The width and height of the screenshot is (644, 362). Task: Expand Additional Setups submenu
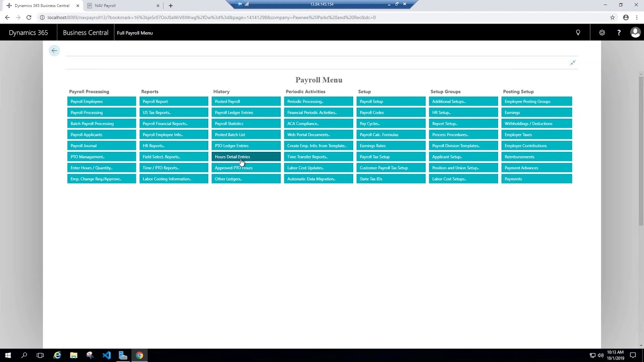[463, 102]
